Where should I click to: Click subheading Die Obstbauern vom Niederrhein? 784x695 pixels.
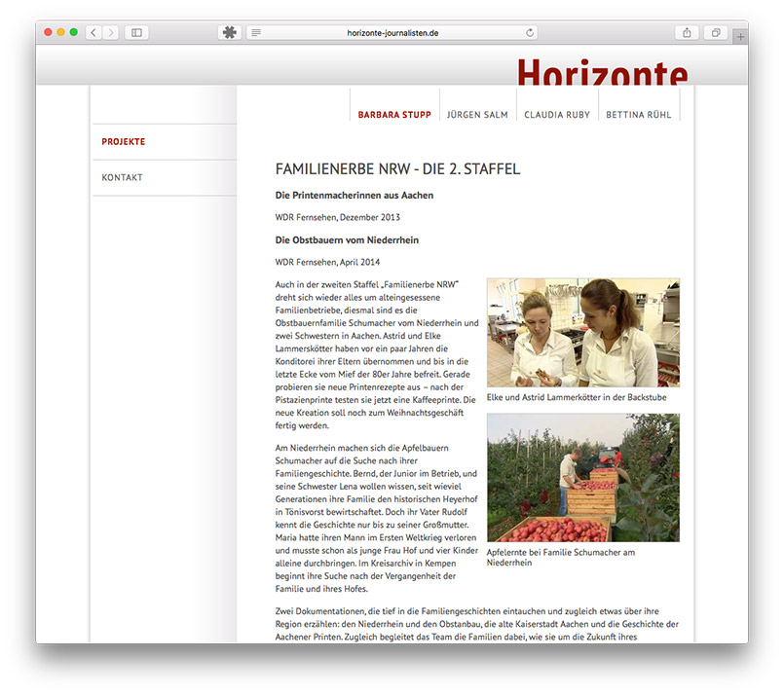[347, 239]
